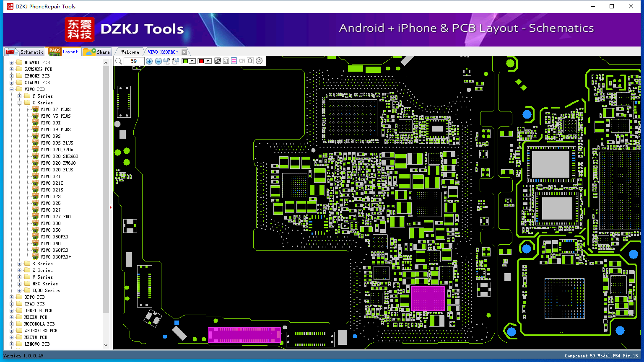Screen dimensions: 644x362
Task: Switch to the Schematic tab
Action: (x=25, y=52)
